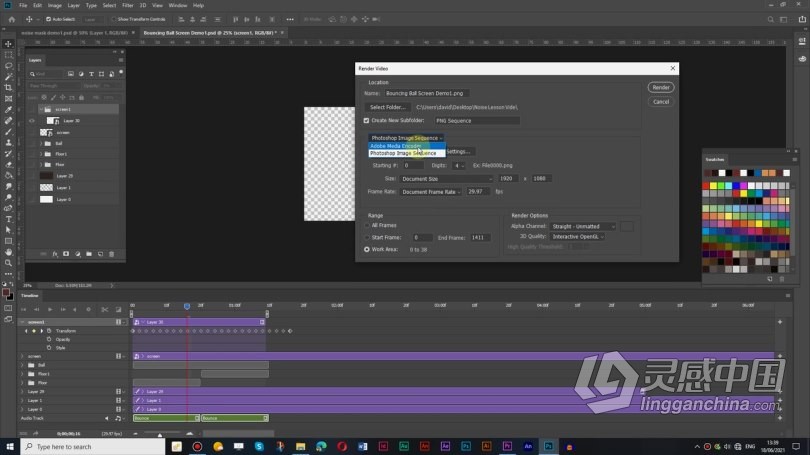Toggle visibility of Layer 30

(x=32, y=121)
